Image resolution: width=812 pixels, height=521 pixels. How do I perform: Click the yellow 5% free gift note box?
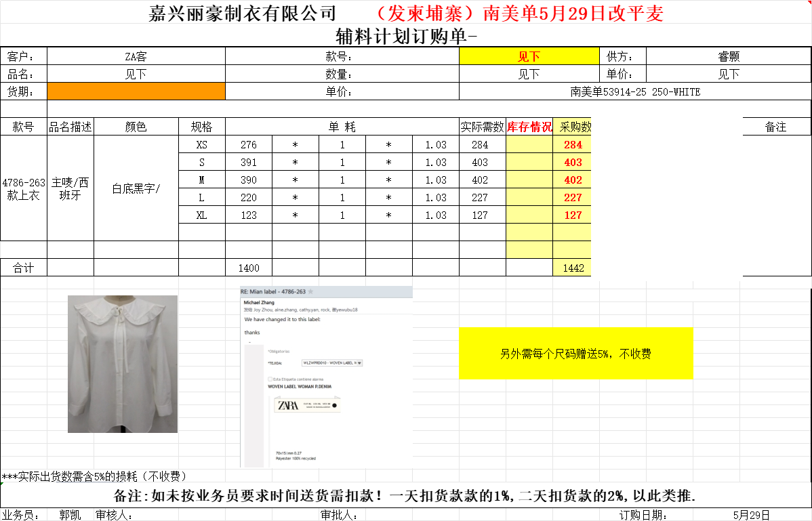tap(575, 354)
